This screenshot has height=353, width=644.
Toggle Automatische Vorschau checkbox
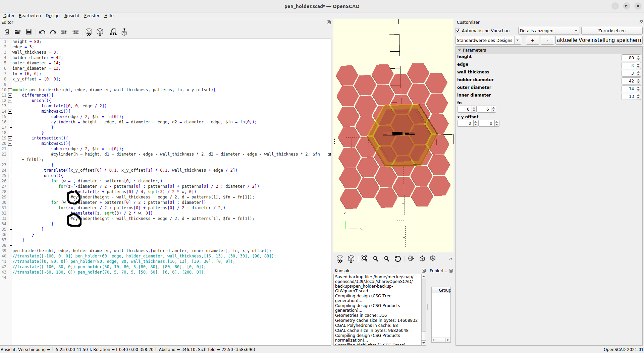458,31
